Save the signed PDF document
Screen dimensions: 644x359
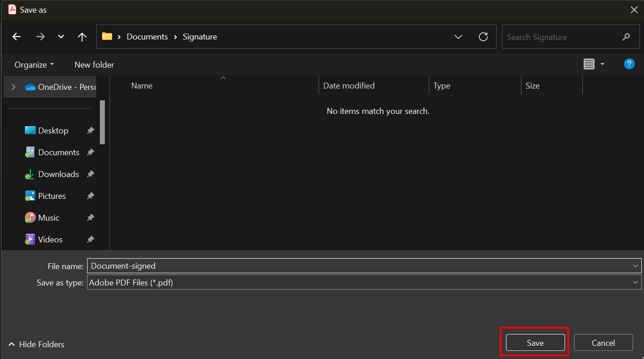[535, 342]
